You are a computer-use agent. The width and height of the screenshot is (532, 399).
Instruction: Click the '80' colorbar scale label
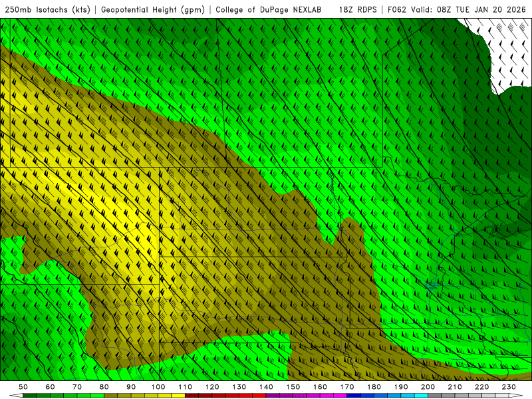[104, 387]
